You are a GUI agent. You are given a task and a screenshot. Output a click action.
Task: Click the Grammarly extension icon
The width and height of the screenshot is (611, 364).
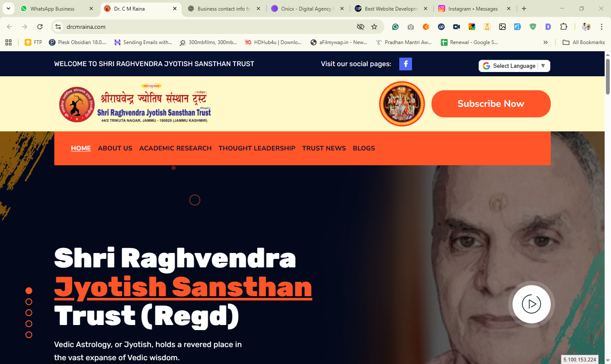click(x=395, y=27)
